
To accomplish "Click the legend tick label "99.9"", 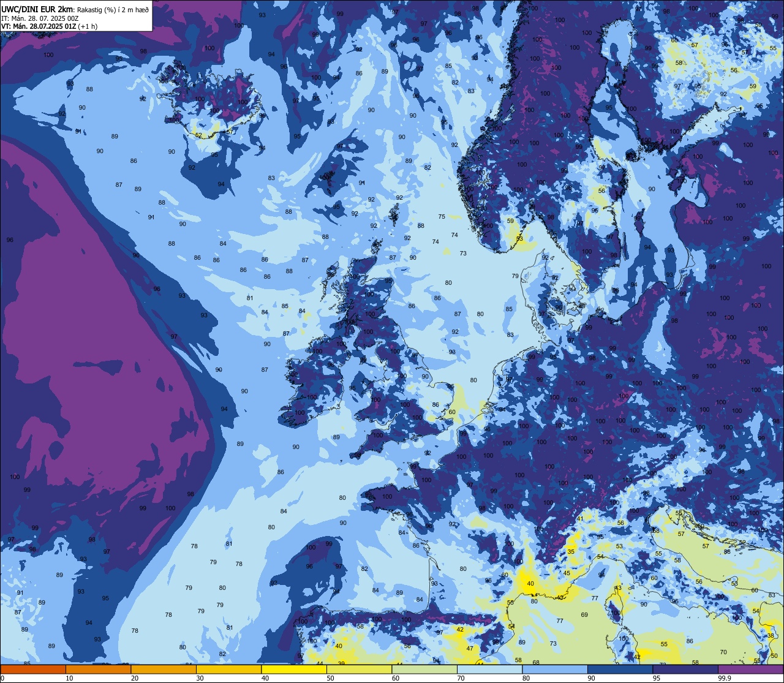I will click(x=725, y=678).
